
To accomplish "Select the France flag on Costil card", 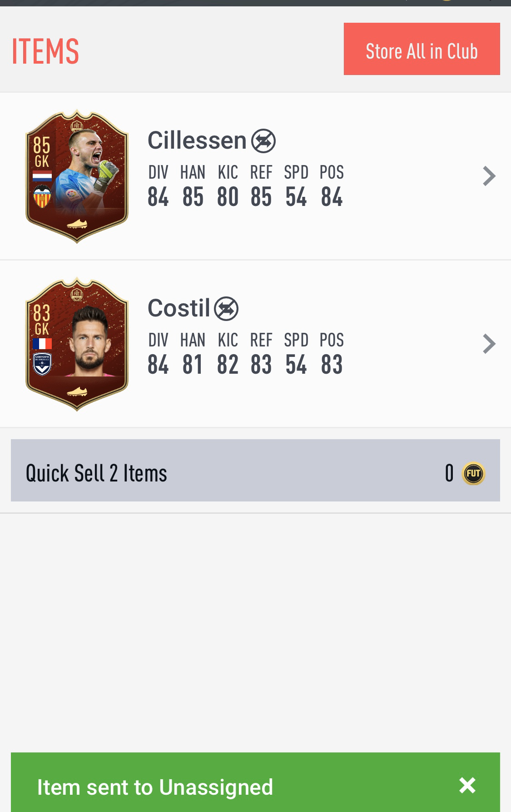I will 42,343.
